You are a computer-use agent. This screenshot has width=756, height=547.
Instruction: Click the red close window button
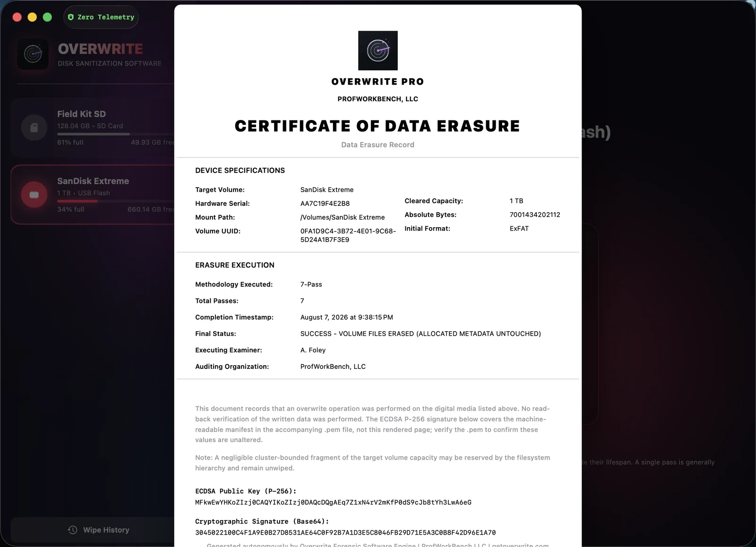point(17,17)
